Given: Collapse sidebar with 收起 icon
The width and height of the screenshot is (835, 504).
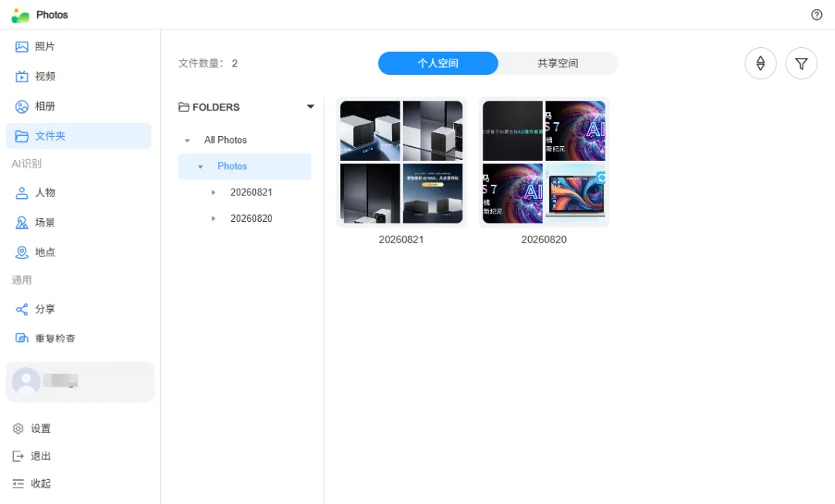Looking at the screenshot, I should point(18,484).
